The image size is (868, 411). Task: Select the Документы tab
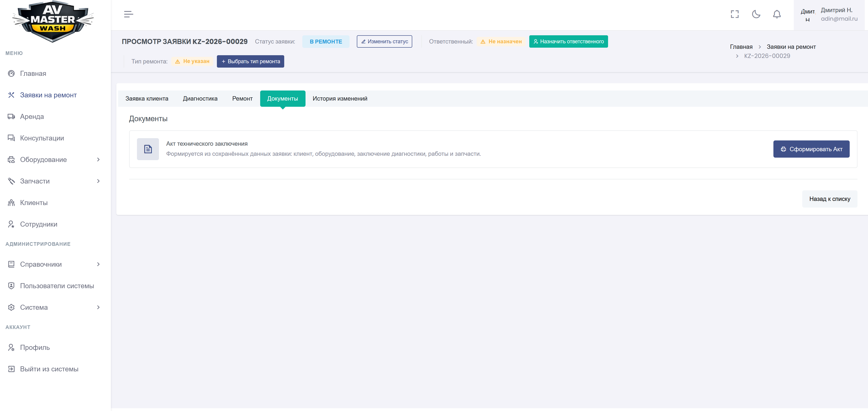point(283,99)
